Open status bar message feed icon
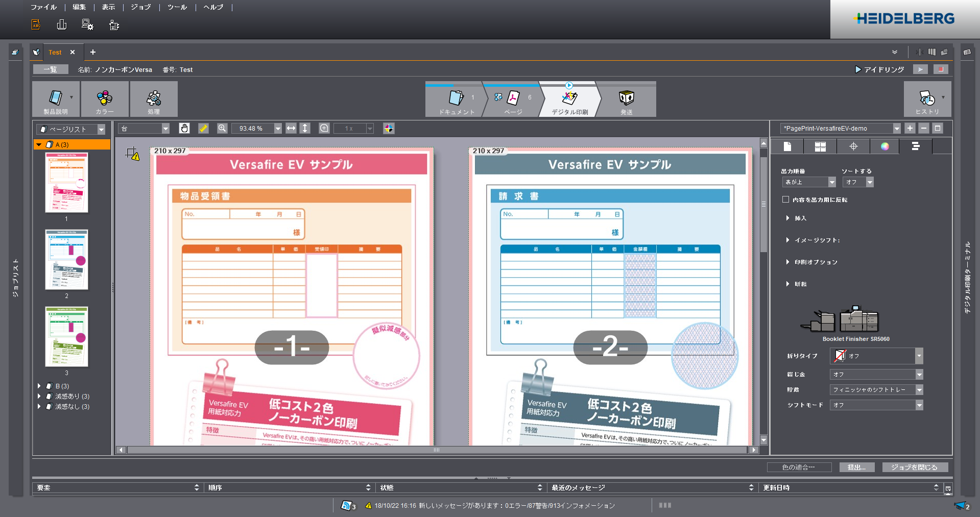 347,506
